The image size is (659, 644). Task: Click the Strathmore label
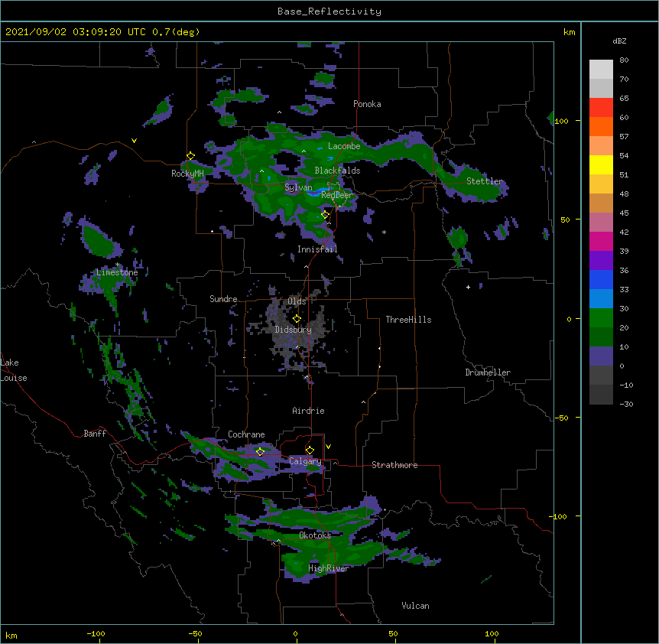coord(394,465)
